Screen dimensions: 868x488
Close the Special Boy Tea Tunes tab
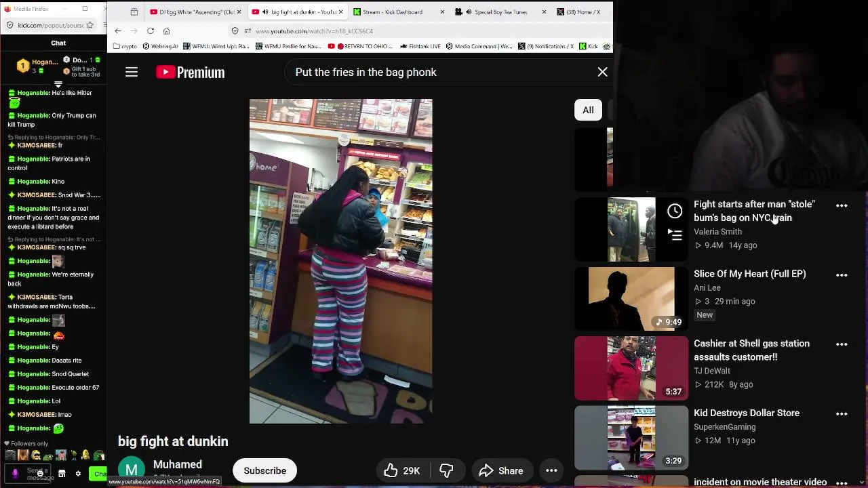coord(544,12)
